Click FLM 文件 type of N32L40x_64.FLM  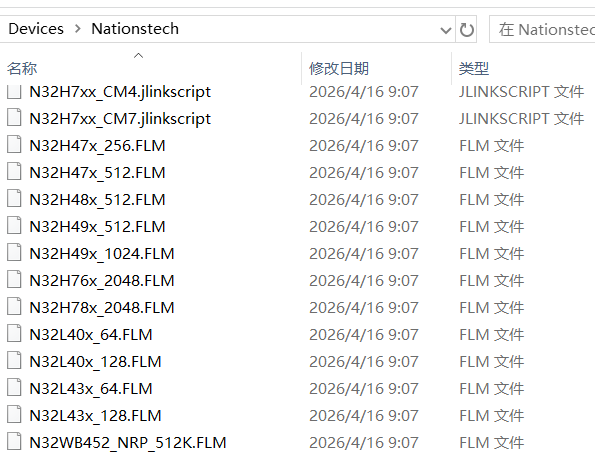pos(492,334)
